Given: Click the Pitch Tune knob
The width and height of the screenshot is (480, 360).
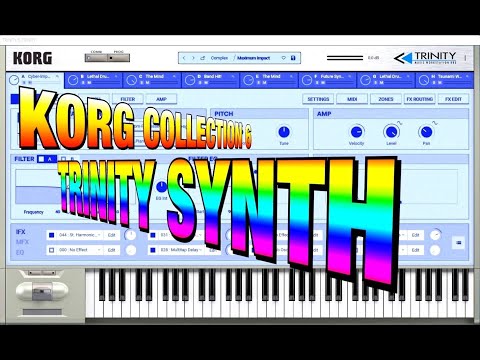Looking at the screenshot, I should pyautogui.click(x=284, y=132).
